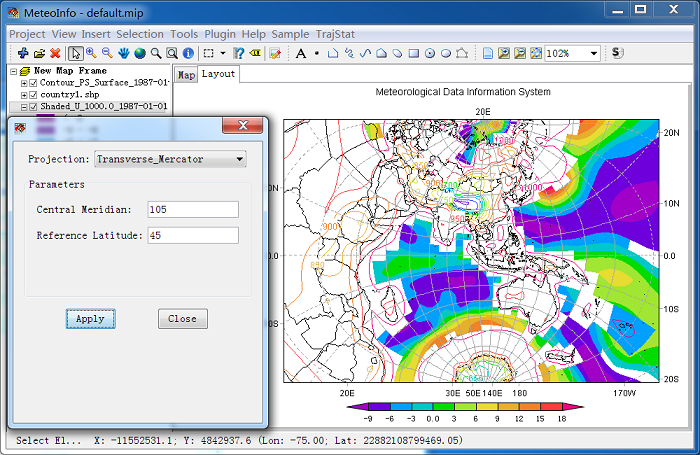The image size is (700, 455).
Task: Open a project file with folder icon
Action: tap(39, 54)
